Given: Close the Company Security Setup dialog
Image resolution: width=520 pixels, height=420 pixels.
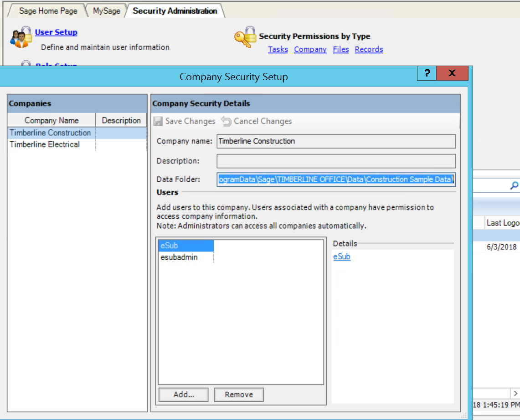Looking at the screenshot, I should point(453,73).
